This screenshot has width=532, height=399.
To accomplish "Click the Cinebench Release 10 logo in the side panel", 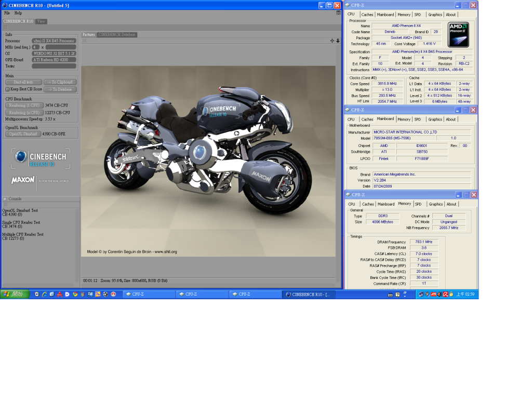I will [41, 158].
